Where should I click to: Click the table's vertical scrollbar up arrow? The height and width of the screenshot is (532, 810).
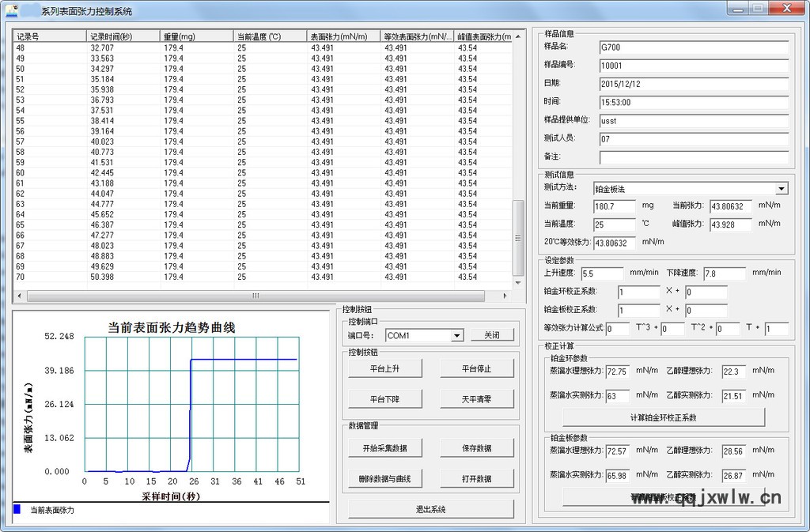(x=518, y=36)
